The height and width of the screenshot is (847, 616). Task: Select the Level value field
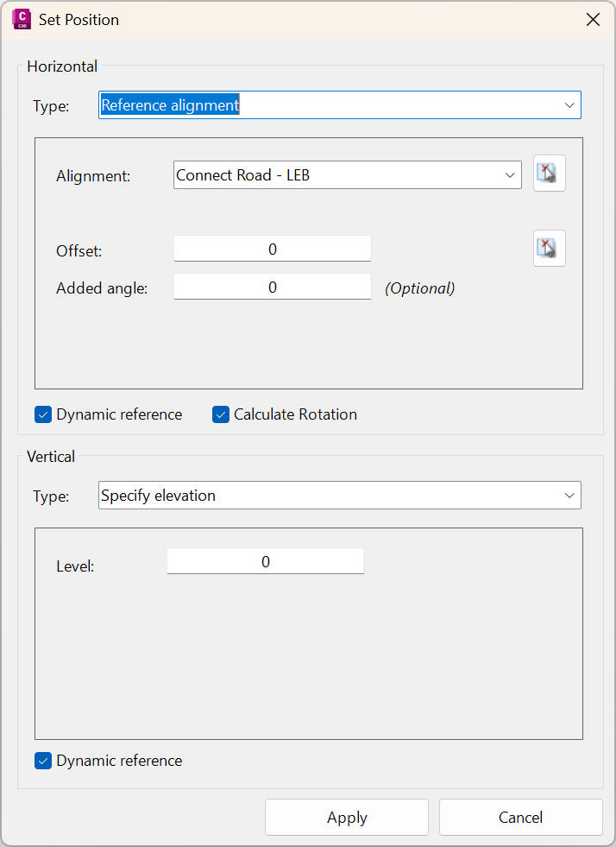click(x=265, y=562)
